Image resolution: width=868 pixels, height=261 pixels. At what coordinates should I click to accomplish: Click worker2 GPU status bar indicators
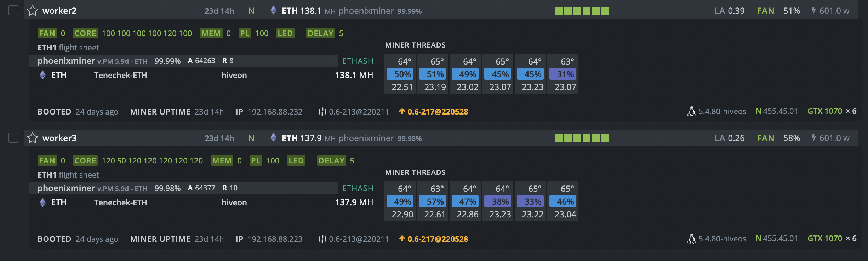[582, 11]
